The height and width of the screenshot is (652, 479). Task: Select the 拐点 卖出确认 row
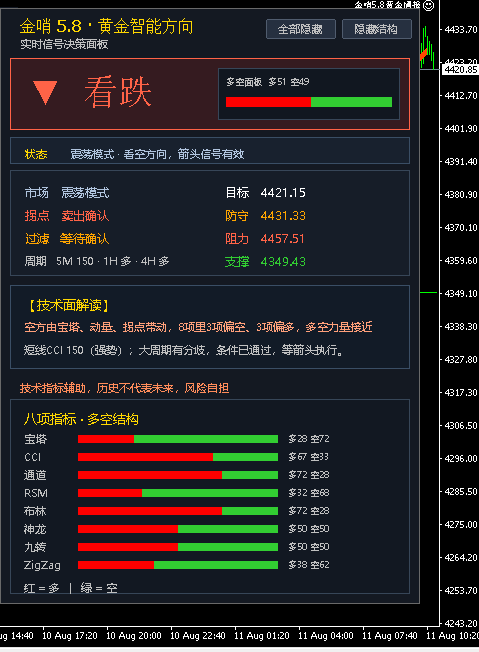coord(67,216)
